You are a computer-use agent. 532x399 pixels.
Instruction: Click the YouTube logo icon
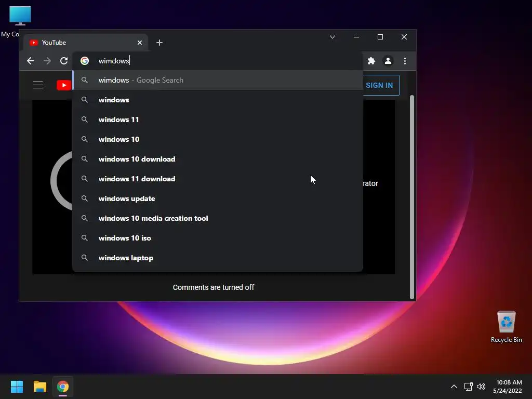[64, 85]
